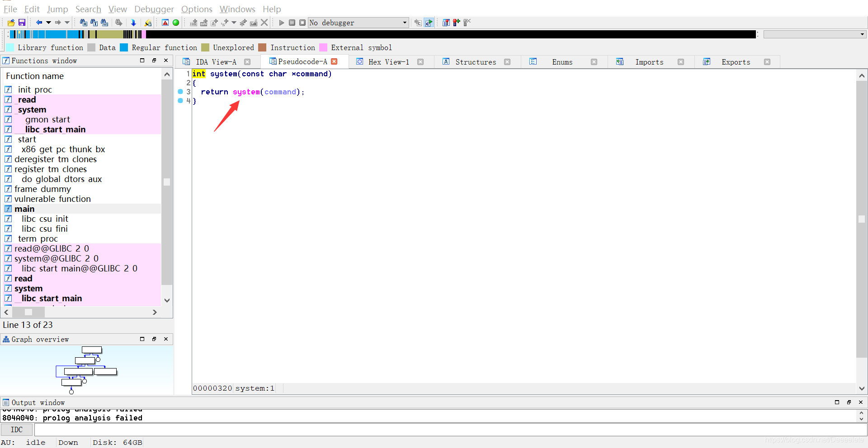Select frame dummy in the Functions list
Viewport: 868px width, 448px height.
(42, 189)
